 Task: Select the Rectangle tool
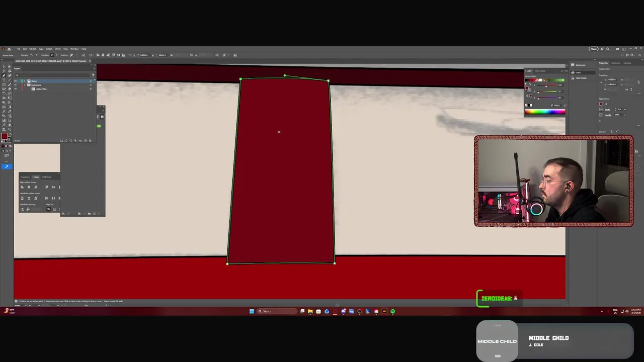[x=4, y=84]
